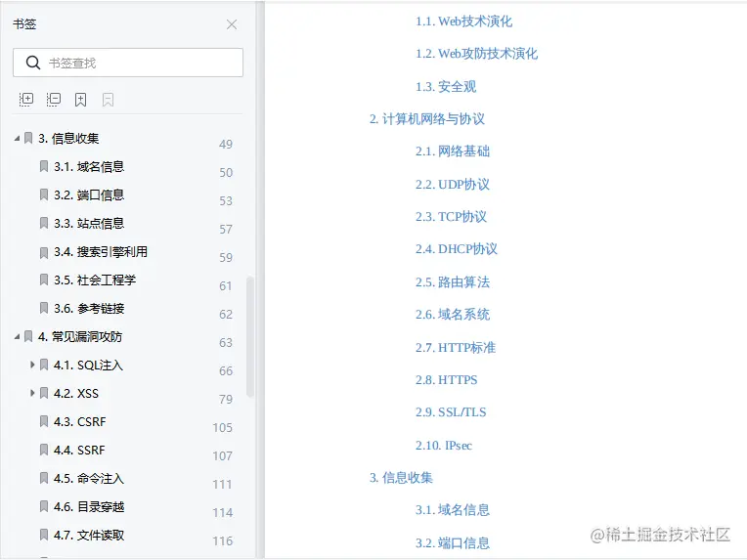Image resolution: width=747 pixels, height=560 pixels.
Task: Collapse the 4. 常见漏洞攻防 bookmark node
Action: (x=18, y=336)
